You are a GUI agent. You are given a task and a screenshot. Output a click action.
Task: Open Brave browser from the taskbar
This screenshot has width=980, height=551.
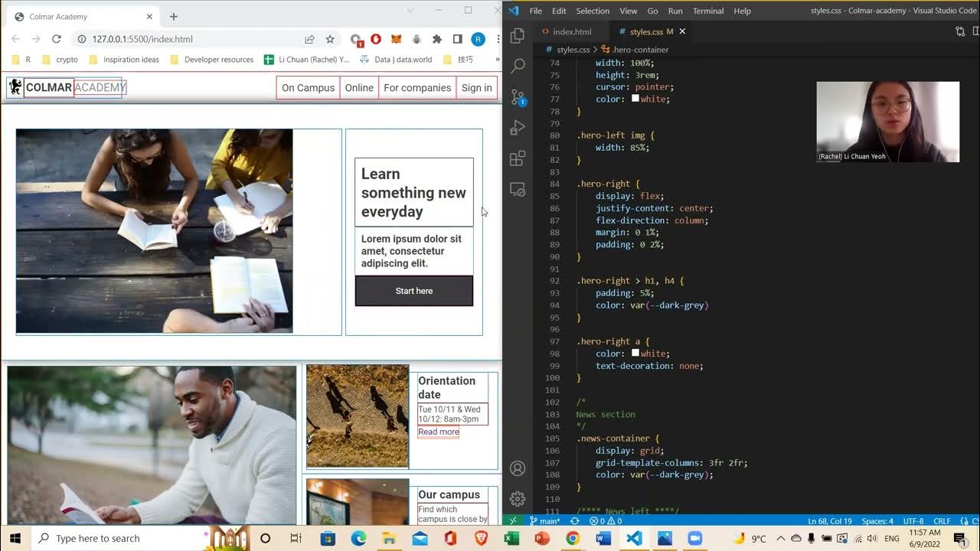coord(480,538)
